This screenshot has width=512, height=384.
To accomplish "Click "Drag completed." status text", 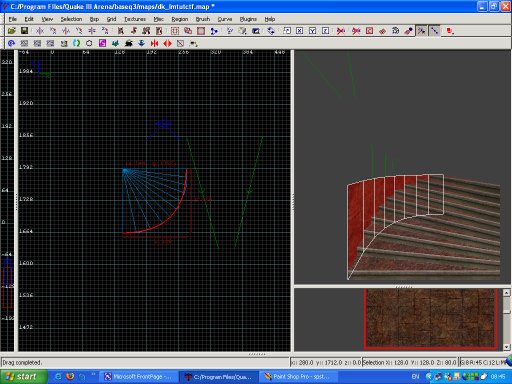I will (x=22, y=362).
